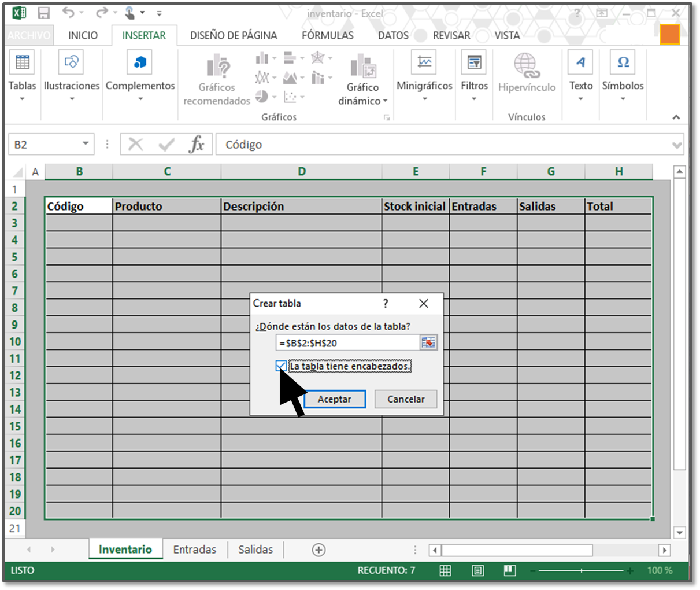Expand the formula bar chevron
Viewport: 700px width, 590px height.
[677, 145]
